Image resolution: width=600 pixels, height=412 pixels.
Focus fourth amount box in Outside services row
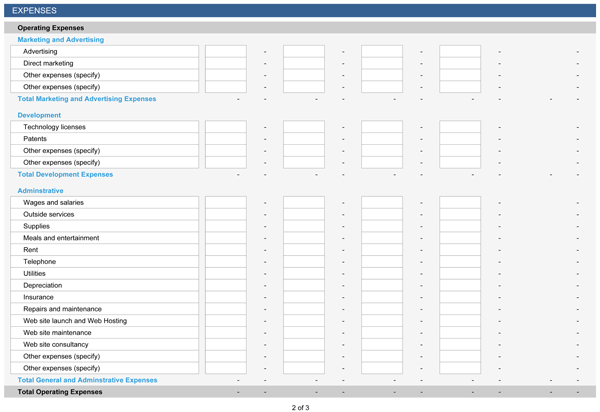click(x=460, y=215)
